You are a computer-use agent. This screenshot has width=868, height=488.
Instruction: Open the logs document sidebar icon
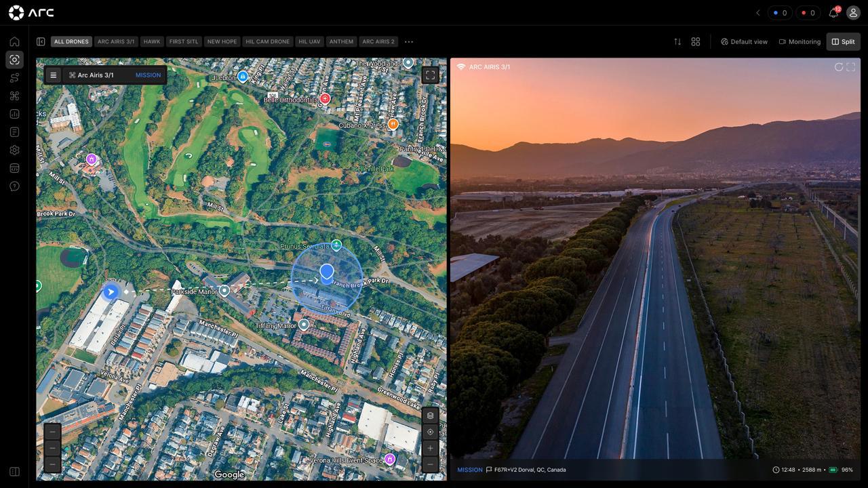14,131
